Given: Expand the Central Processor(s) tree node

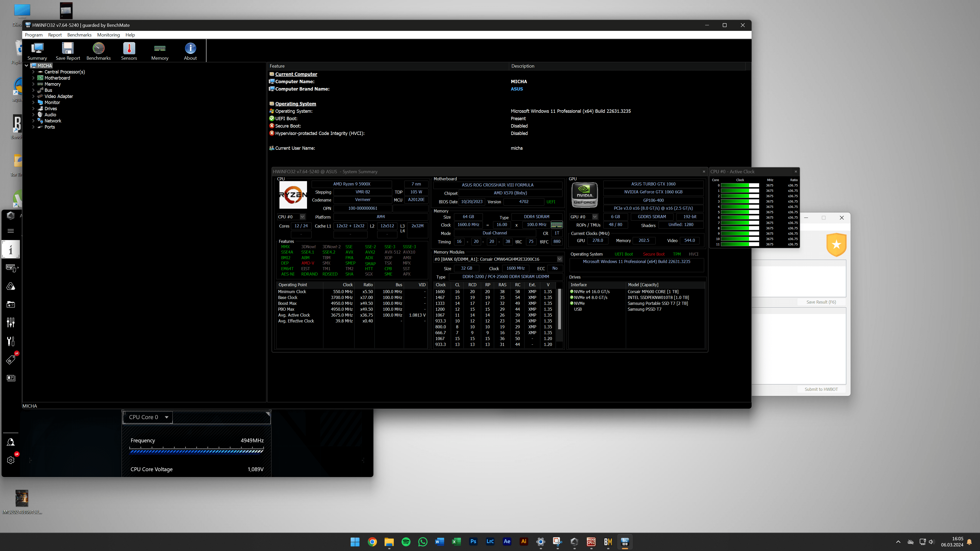Looking at the screenshot, I should [33, 72].
